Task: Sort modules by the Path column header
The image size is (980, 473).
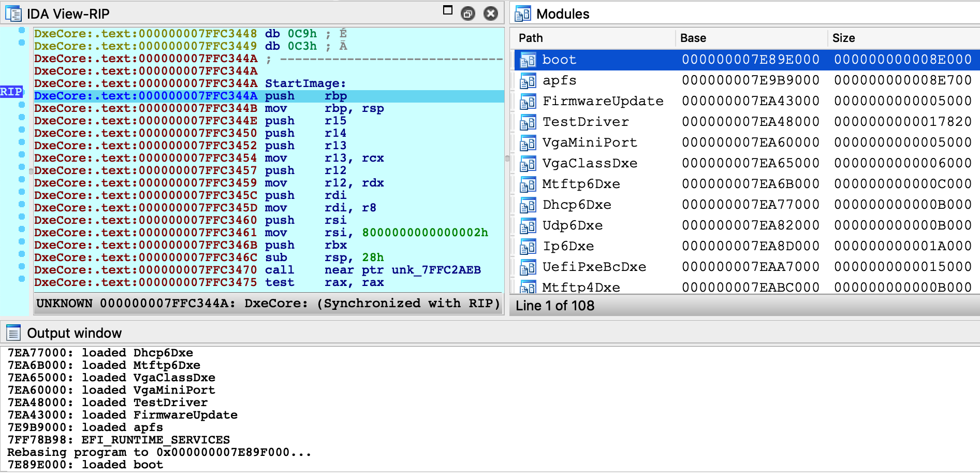Action: coord(531,38)
